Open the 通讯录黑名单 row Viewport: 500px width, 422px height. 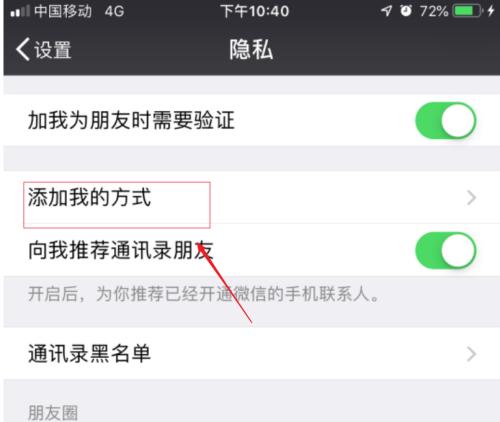point(252,353)
